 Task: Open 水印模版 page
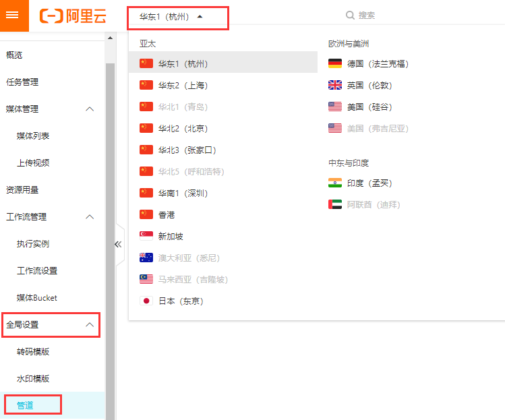pyautogui.click(x=33, y=378)
